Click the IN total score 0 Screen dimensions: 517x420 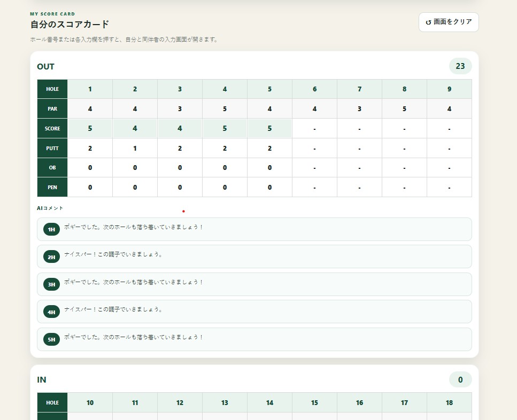point(460,380)
